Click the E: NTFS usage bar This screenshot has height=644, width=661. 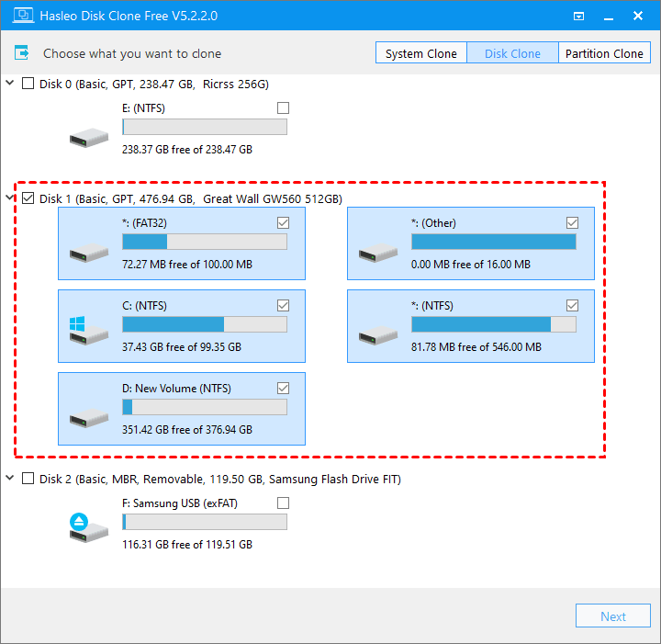click(x=205, y=127)
